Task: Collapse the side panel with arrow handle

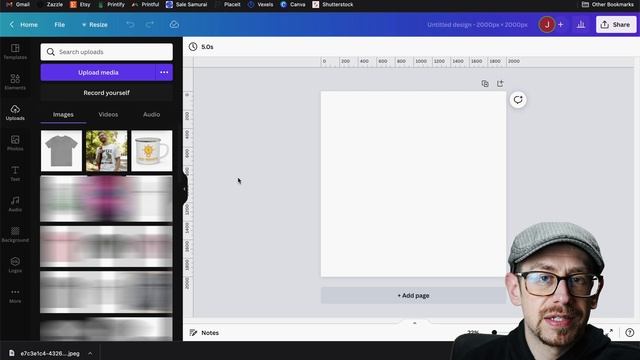Action: coord(184,189)
